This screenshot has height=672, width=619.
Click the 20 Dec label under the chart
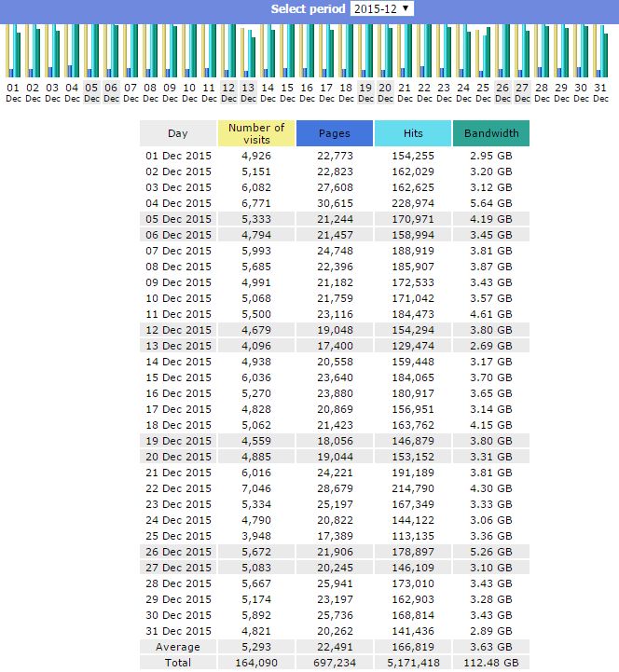385,92
